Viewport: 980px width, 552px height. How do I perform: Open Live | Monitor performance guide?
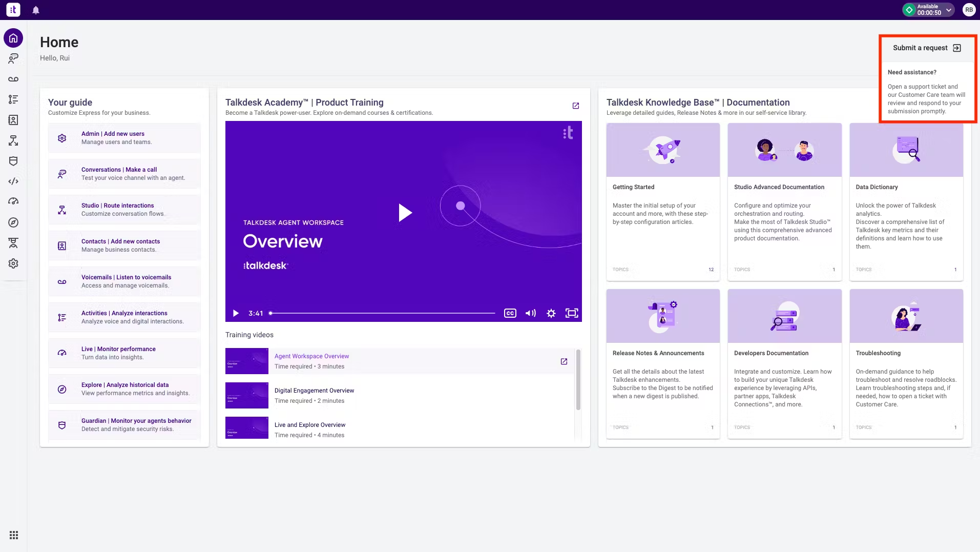point(124,353)
